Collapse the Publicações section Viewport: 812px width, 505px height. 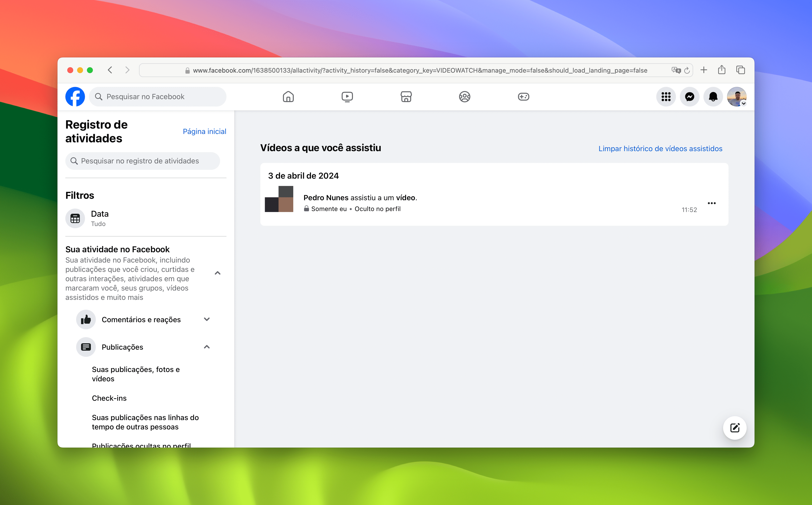(207, 347)
